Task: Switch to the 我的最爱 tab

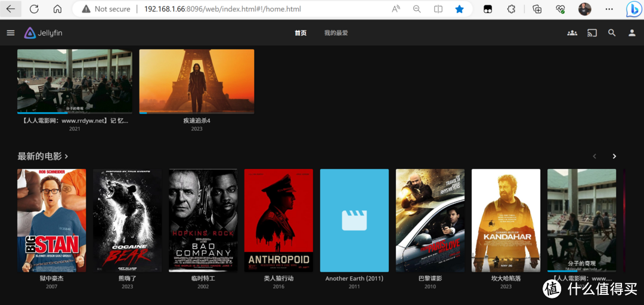Action: tap(336, 33)
